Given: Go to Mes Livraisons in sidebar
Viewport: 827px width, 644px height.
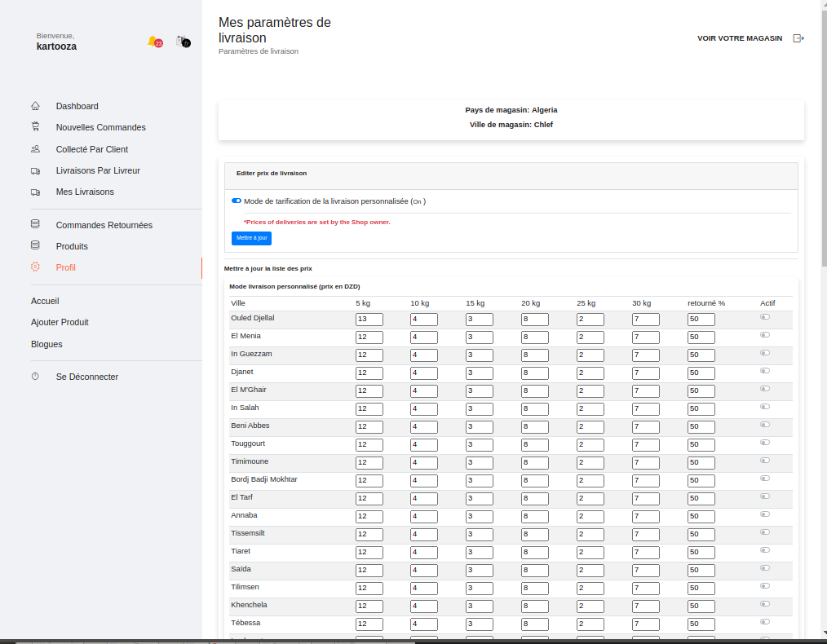Looking at the screenshot, I should (x=85, y=192).
